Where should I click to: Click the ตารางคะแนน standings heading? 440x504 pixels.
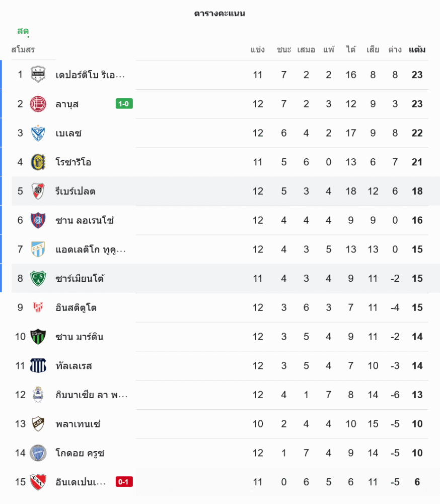click(219, 14)
